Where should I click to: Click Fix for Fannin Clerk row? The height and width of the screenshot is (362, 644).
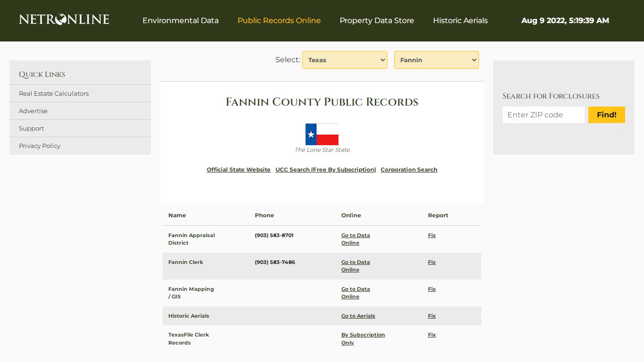[x=432, y=262]
